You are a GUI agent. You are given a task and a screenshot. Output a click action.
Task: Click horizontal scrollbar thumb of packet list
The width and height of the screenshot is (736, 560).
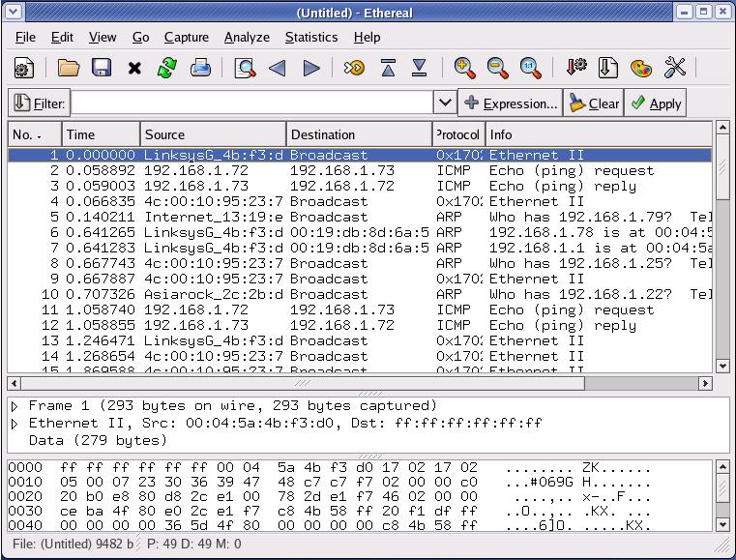point(303,384)
